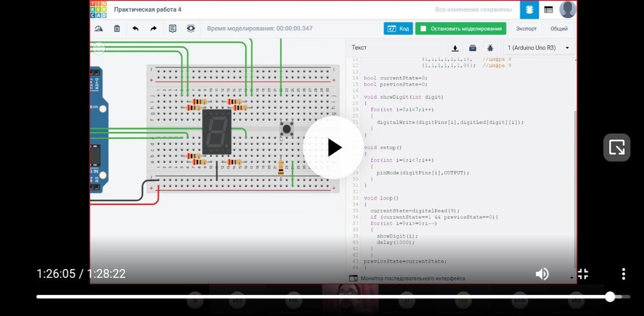Screen dimensions: 644x316
Task: Play the paused video
Action: (x=333, y=148)
